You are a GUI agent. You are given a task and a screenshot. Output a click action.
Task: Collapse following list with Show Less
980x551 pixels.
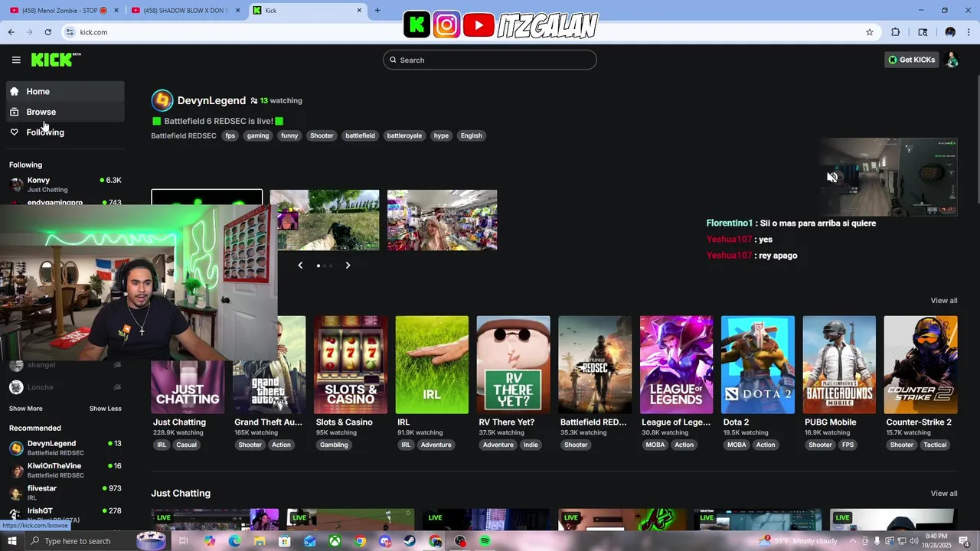point(106,409)
